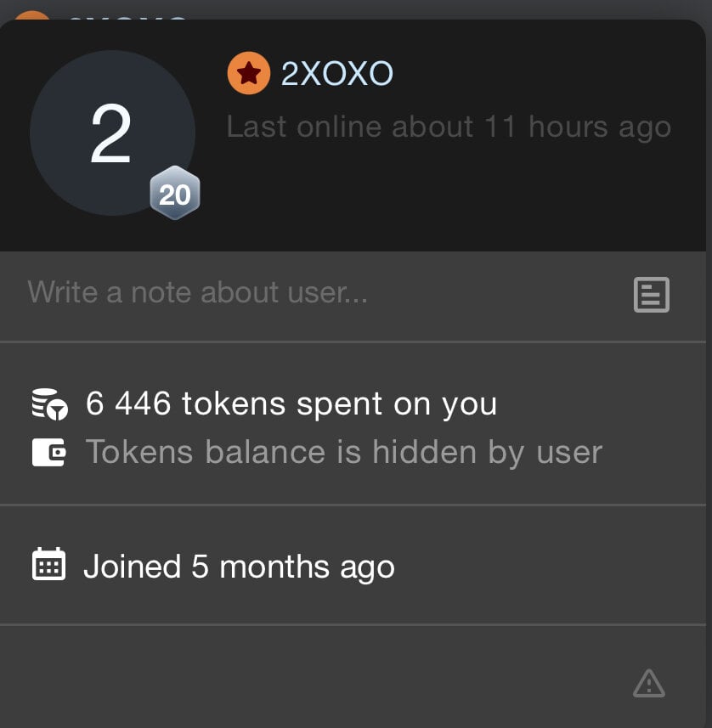Open the 2XOXO username link
This screenshot has width=712, height=728.
[x=336, y=74]
